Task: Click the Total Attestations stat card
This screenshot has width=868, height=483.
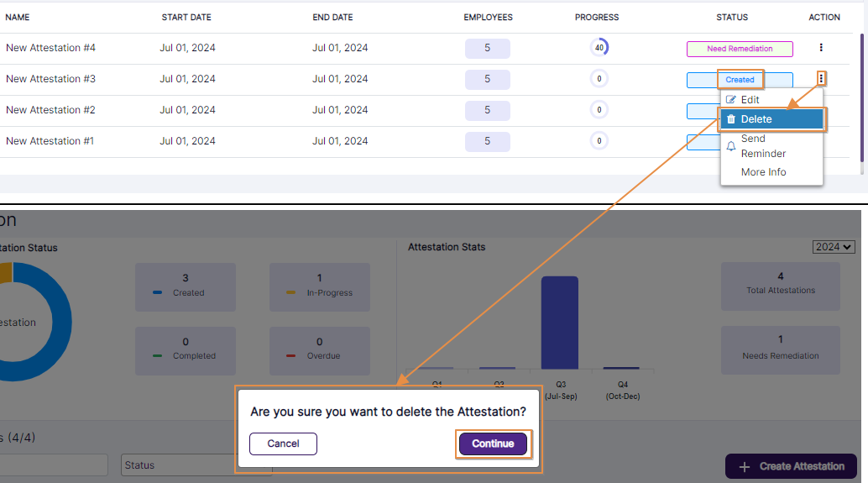Action: (x=780, y=283)
